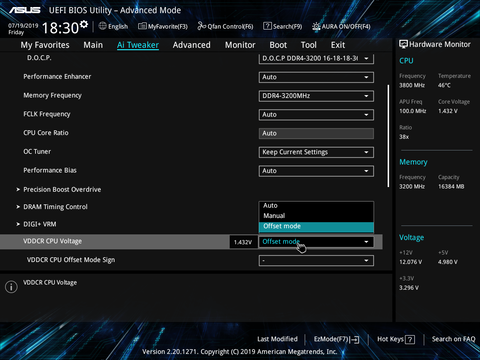
Task: Click the OC Tuner label
Action: (37, 152)
